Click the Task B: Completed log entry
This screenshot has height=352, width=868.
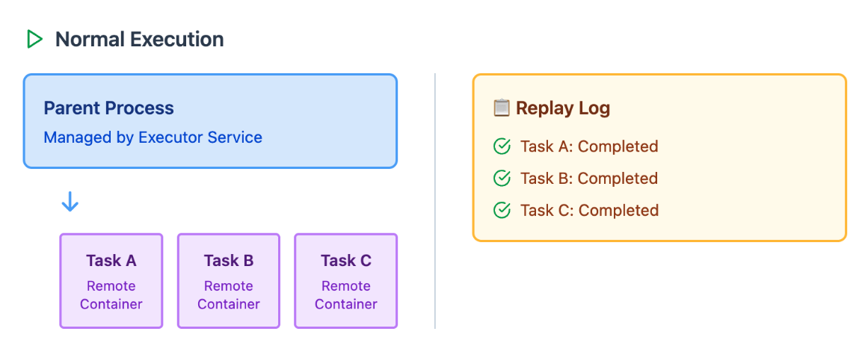589,178
